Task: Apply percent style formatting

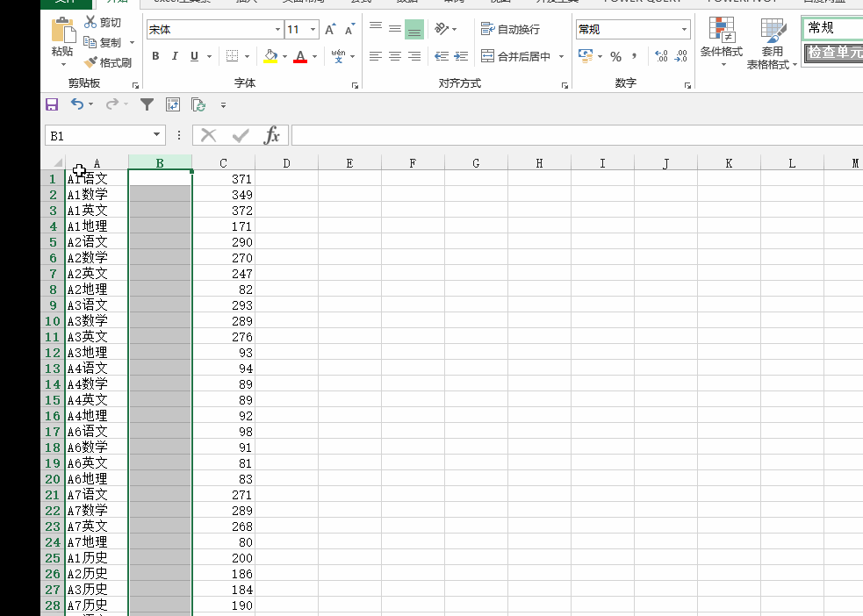Action: [x=616, y=57]
